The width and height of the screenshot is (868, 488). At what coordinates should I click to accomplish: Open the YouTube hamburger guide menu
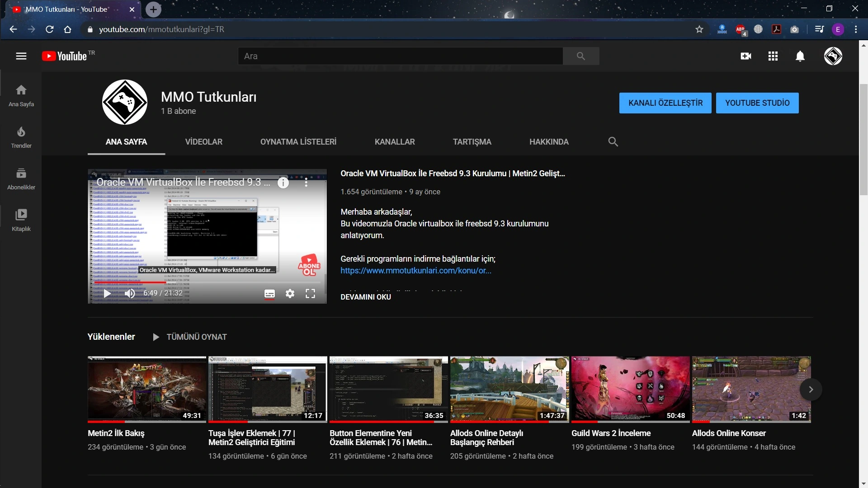click(x=21, y=56)
